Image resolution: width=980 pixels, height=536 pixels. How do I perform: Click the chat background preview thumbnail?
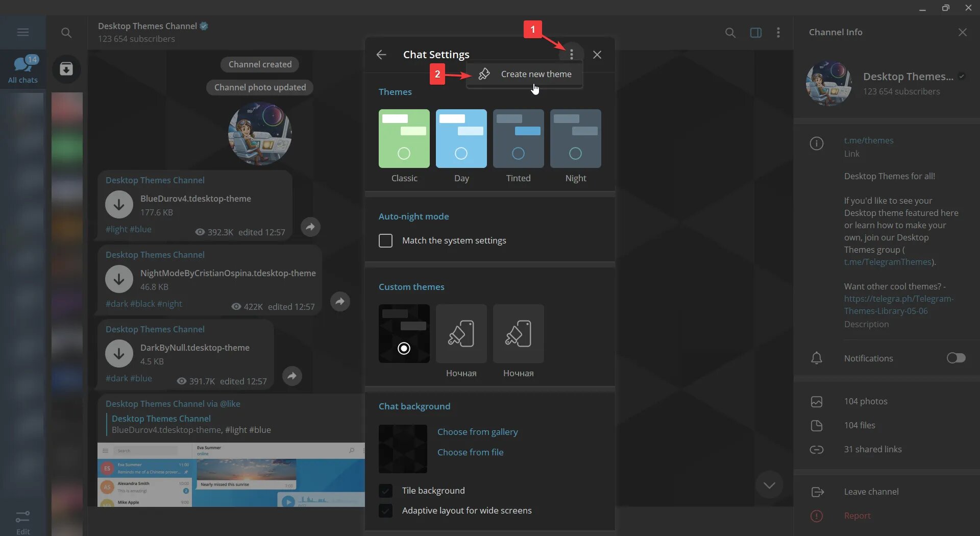pos(403,449)
